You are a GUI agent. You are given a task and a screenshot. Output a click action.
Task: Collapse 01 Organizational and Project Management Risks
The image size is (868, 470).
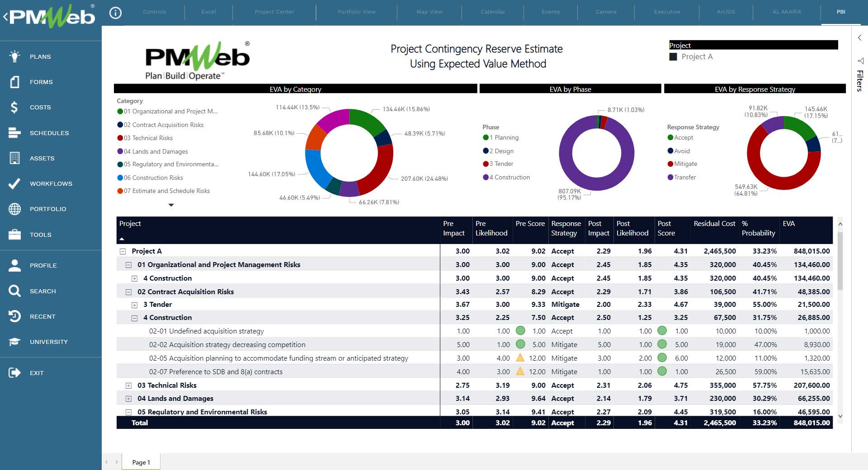click(x=128, y=265)
